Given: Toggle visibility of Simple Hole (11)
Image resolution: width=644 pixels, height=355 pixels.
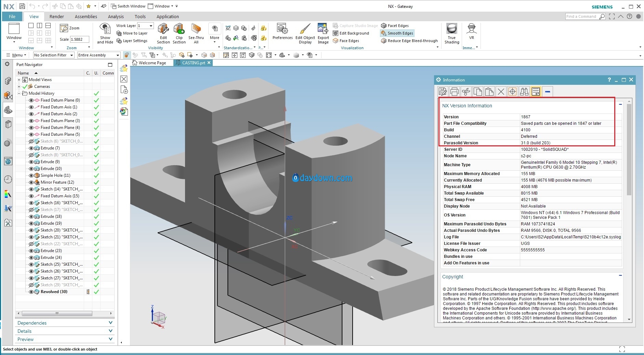Looking at the screenshot, I should 31,175.
